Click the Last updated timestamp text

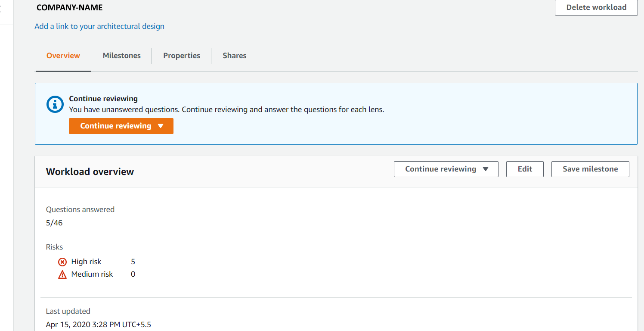(x=99, y=325)
